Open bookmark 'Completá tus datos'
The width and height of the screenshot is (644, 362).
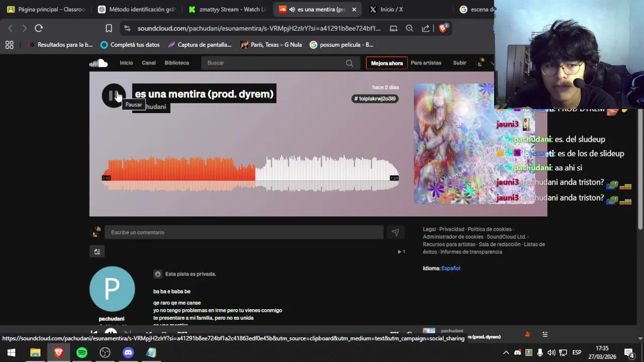[130, 45]
